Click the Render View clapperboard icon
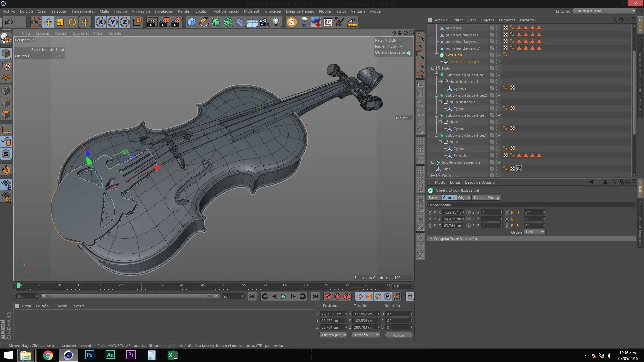644x362 pixels. click(x=152, y=22)
